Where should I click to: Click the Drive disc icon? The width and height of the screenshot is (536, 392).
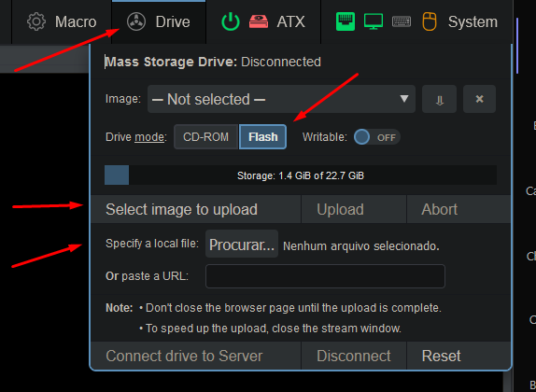[136, 21]
